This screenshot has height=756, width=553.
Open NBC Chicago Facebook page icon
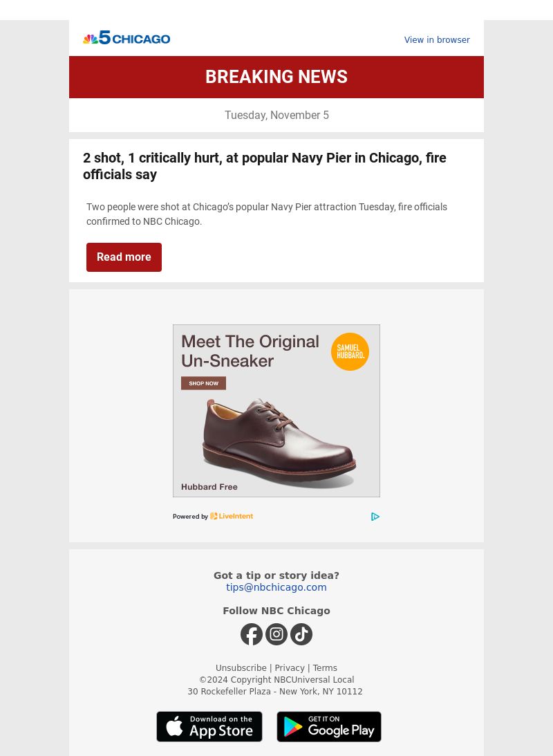click(252, 634)
